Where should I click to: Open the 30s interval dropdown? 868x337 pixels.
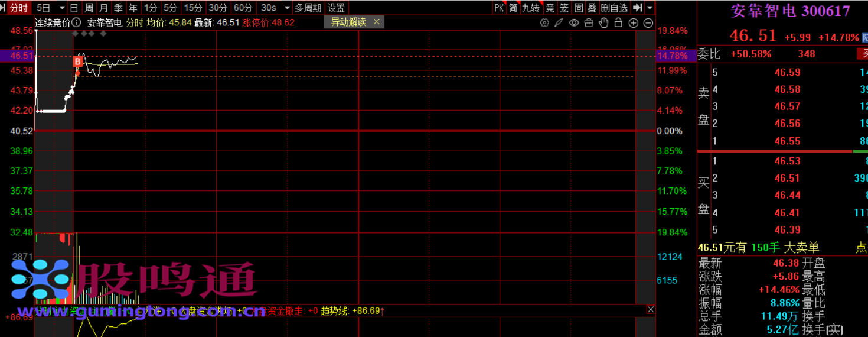pyautogui.click(x=287, y=8)
